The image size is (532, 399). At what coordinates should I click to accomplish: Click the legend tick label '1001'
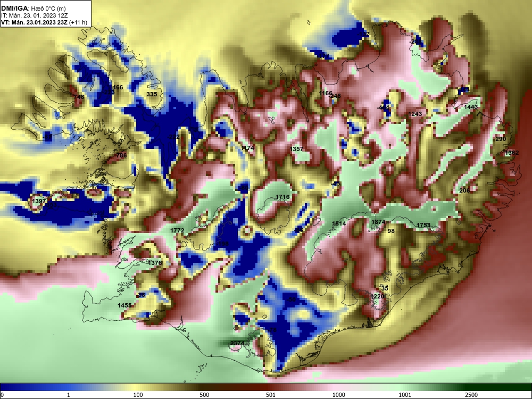pos(405,395)
